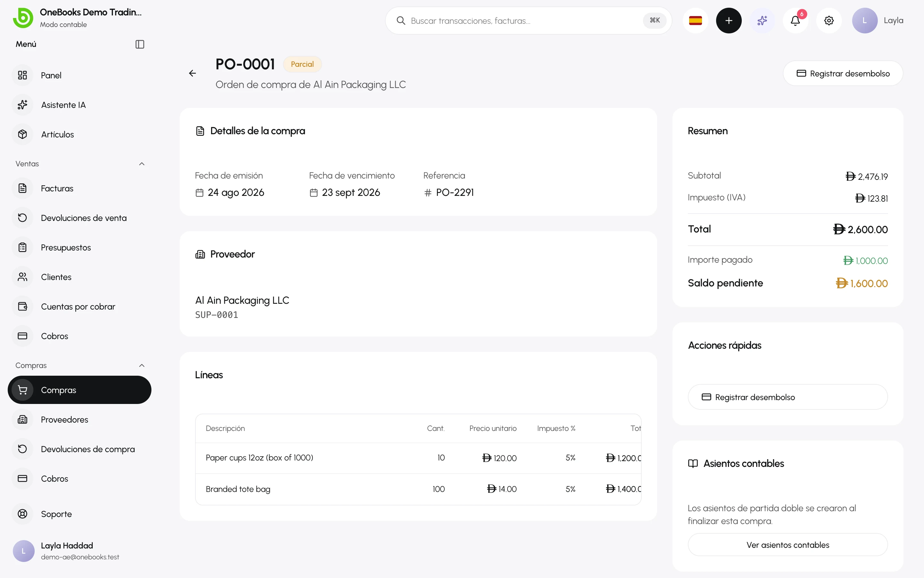Image resolution: width=924 pixels, height=578 pixels.
Task: Collapse the Ventas section chevron
Action: (142, 164)
